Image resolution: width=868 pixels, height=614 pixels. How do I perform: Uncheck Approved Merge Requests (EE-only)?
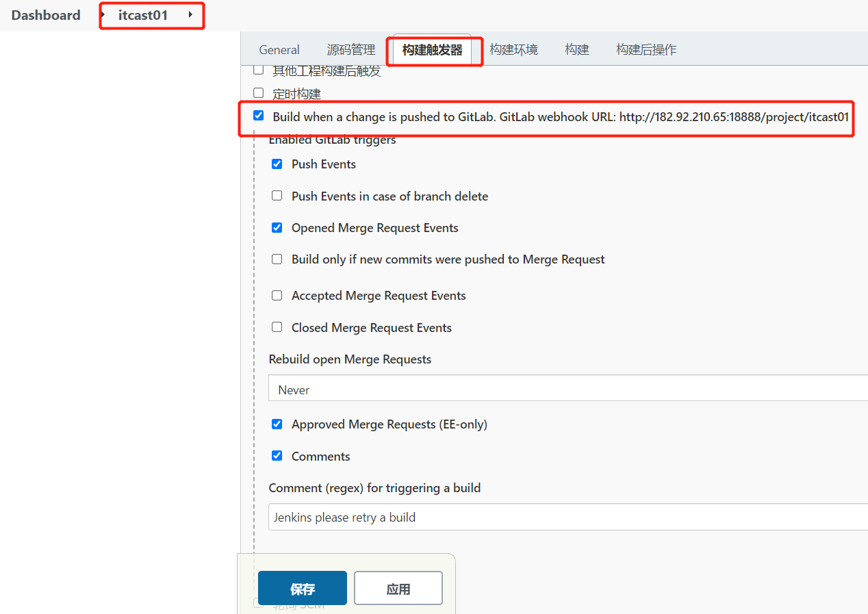click(x=277, y=424)
